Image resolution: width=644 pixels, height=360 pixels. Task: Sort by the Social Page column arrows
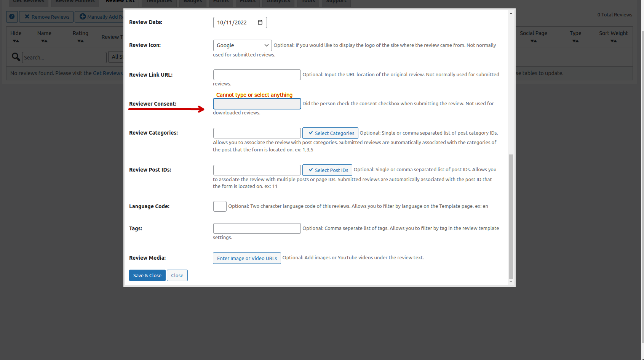(534, 41)
